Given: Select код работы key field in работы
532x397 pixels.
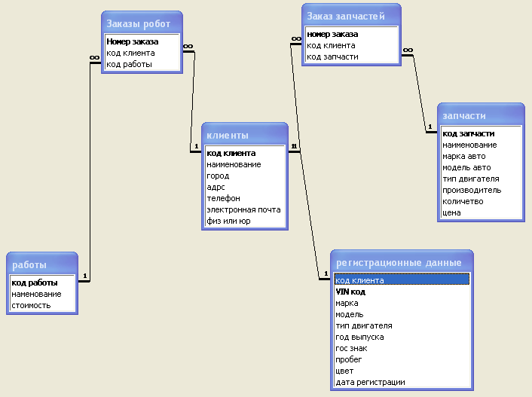Looking at the screenshot, I should (x=42, y=282).
